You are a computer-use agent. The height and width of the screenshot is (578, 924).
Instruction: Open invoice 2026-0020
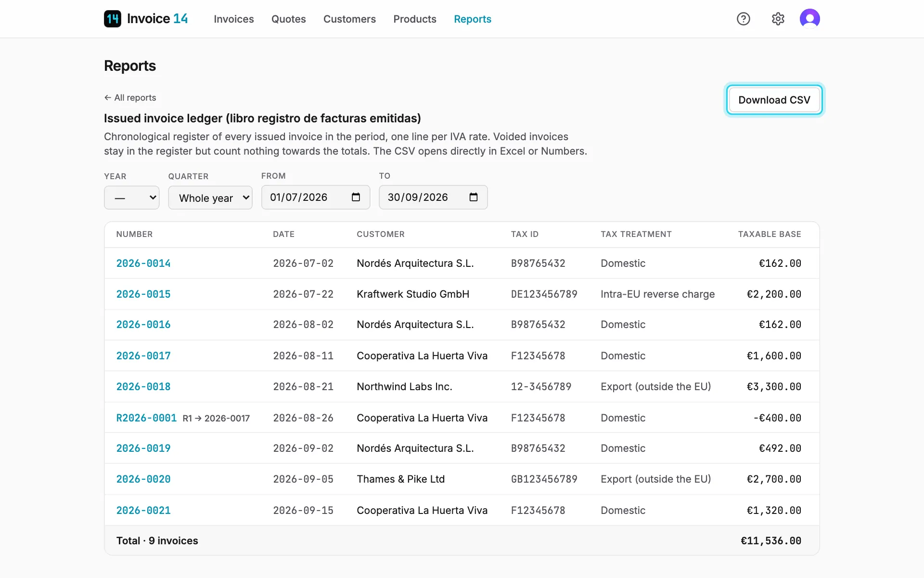[143, 479]
